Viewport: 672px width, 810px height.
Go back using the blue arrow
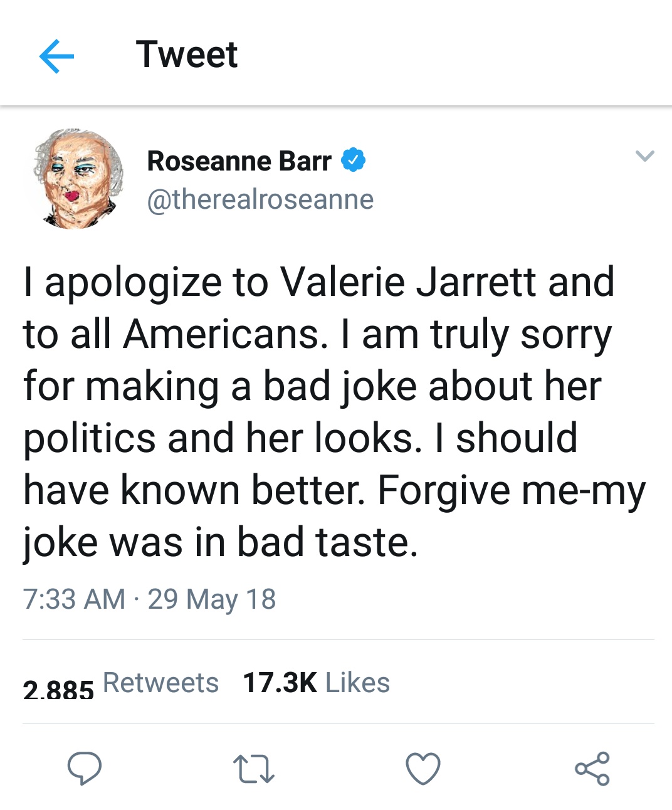click(x=56, y=56)
